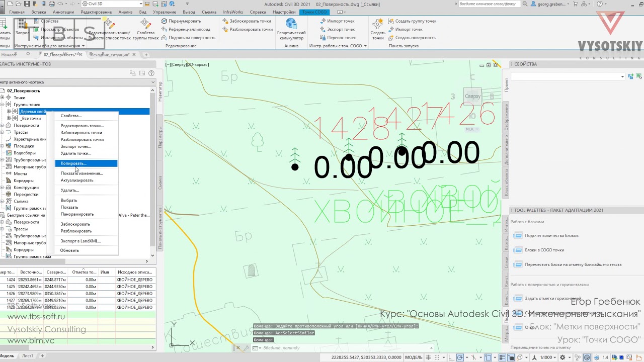Click Переместить блоки на отметку ближайшего текста
This screenshot has height=362, width=644.
point(573,264)
